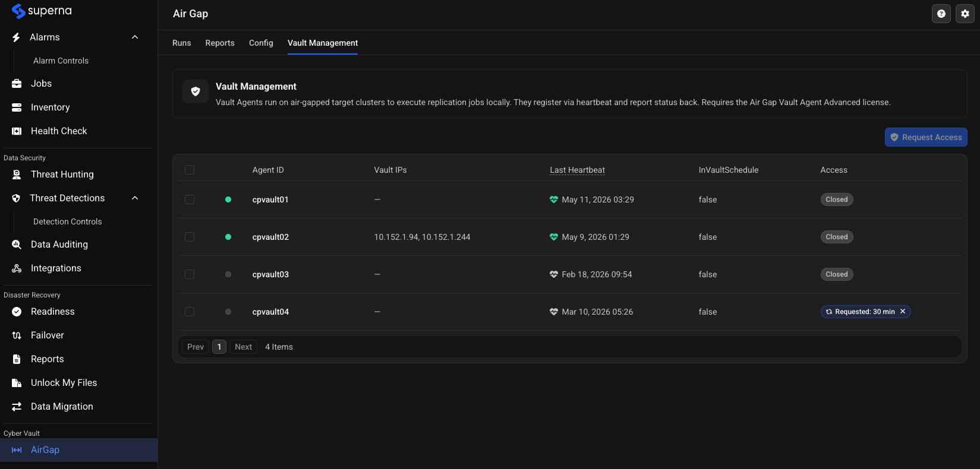
Task: Click the Threat Hunting icon
Action: [x=17, y=175]
